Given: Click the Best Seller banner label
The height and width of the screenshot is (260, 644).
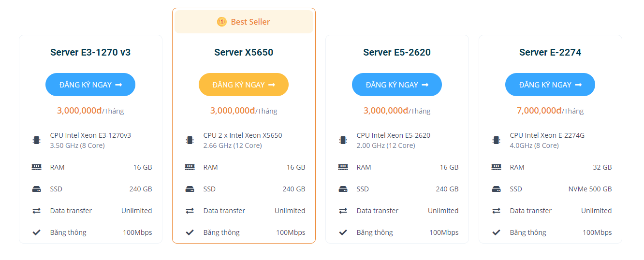Looking at the screenshot, I should (250, 22).
